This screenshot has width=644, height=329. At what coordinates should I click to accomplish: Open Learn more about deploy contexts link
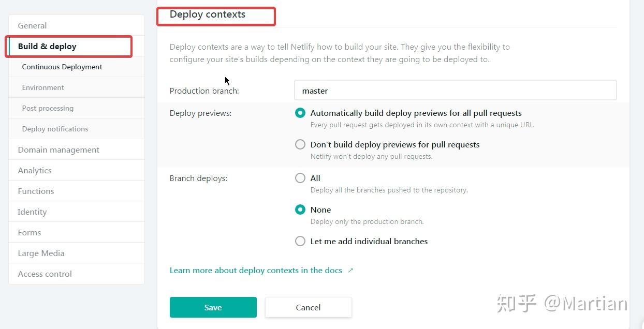[256, 270]
